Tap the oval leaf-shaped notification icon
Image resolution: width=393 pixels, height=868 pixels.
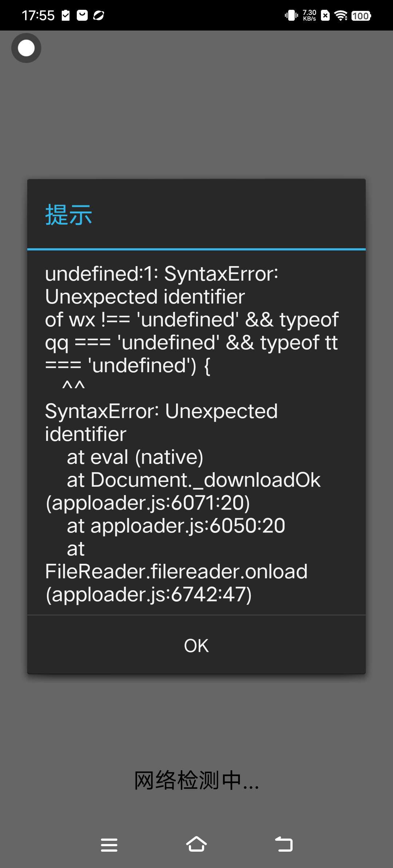(x=99, y=15)
